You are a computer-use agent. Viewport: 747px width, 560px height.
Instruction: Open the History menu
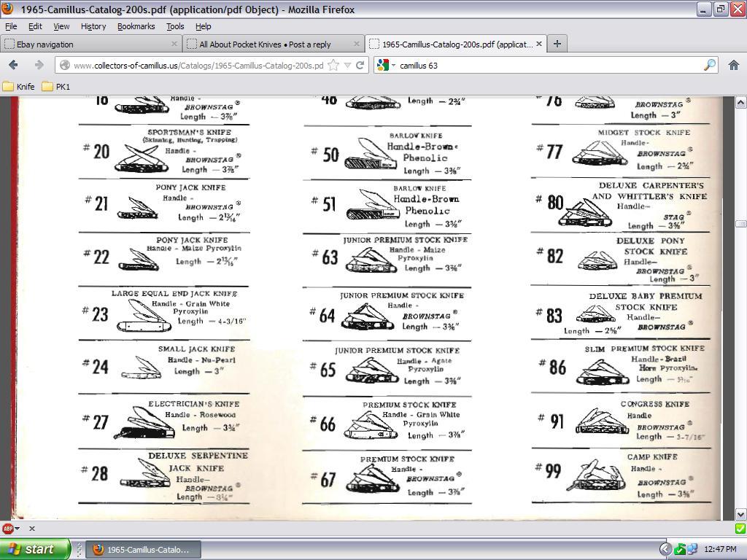tap(93, 26)
